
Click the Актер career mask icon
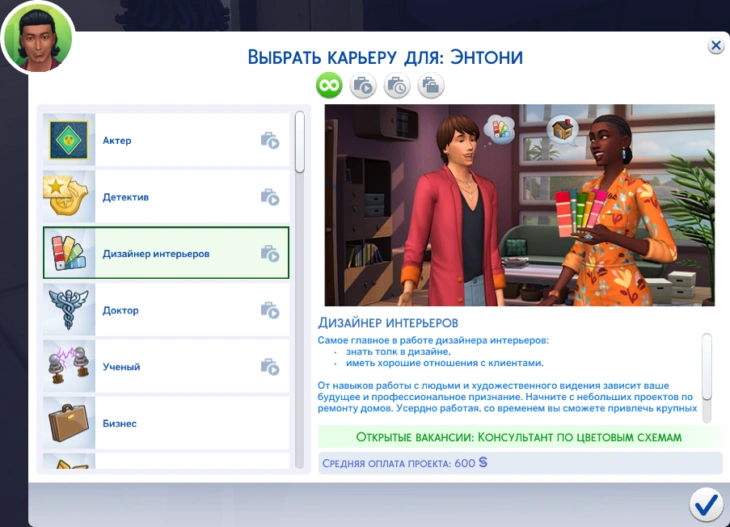point(68,140)
